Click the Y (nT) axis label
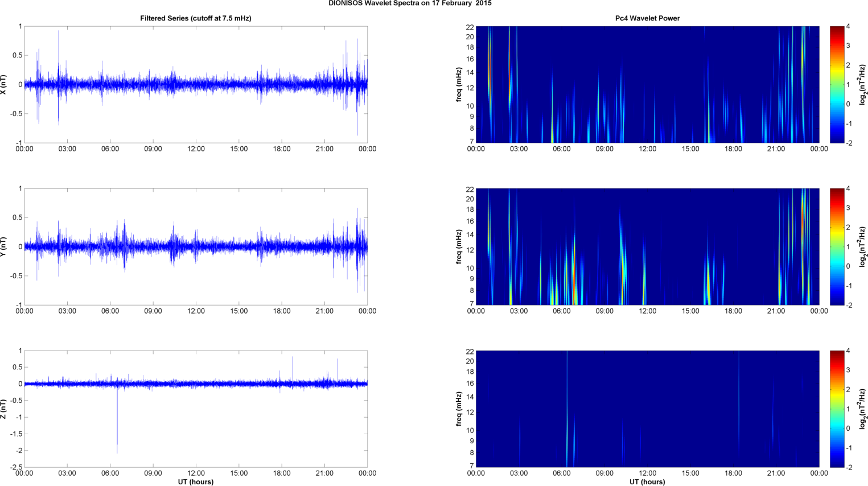Image resolution: width=868 pixels, height=486 pixels. click(4, 246)
